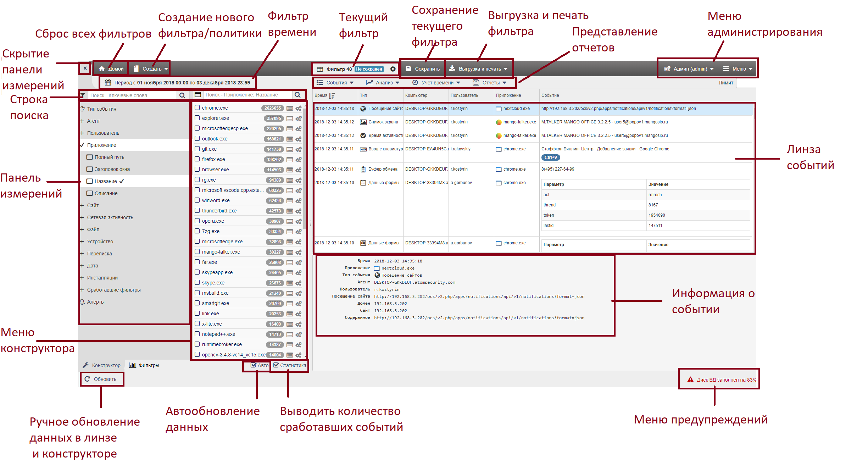Viewport: 868px width, 471px height.
Task: Expand the Сайт tree node
Action: point(82,205)
